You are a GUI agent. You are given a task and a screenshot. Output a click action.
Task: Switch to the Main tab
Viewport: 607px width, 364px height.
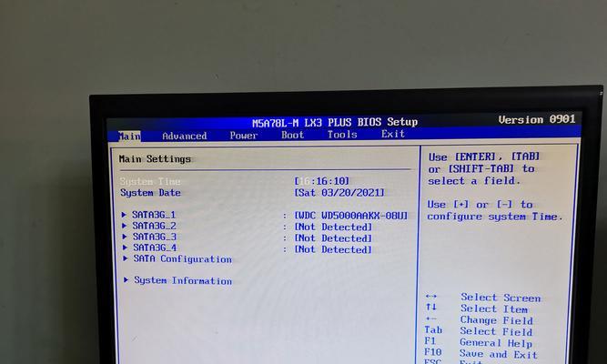pos(129,136)
